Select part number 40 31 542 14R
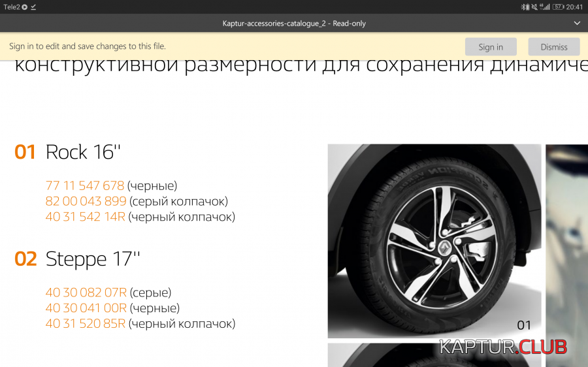 tap(86, 216)
